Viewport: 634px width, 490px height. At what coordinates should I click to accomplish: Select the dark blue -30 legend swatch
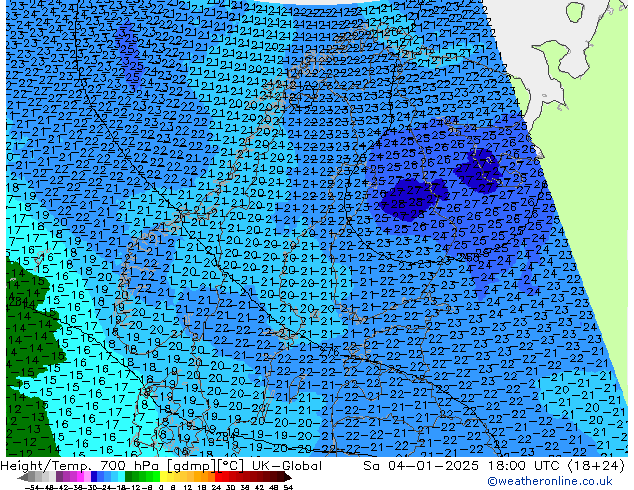click(x=94, y=476)
